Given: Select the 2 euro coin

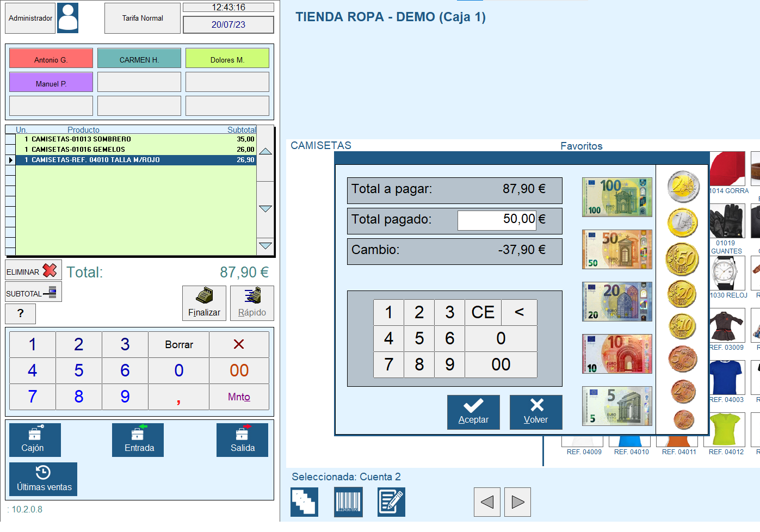Looking at the screenshot, I should [x=683, y=187].
